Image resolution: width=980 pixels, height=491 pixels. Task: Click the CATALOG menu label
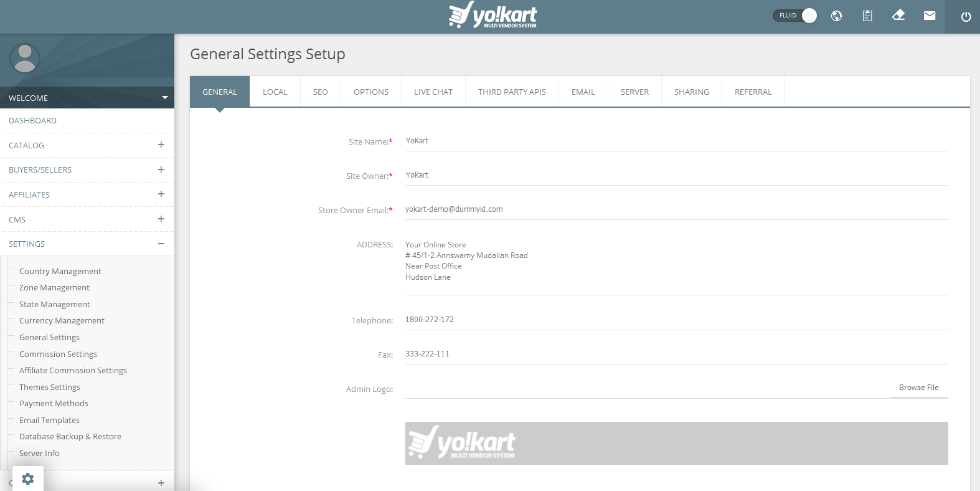pos(26,145)
